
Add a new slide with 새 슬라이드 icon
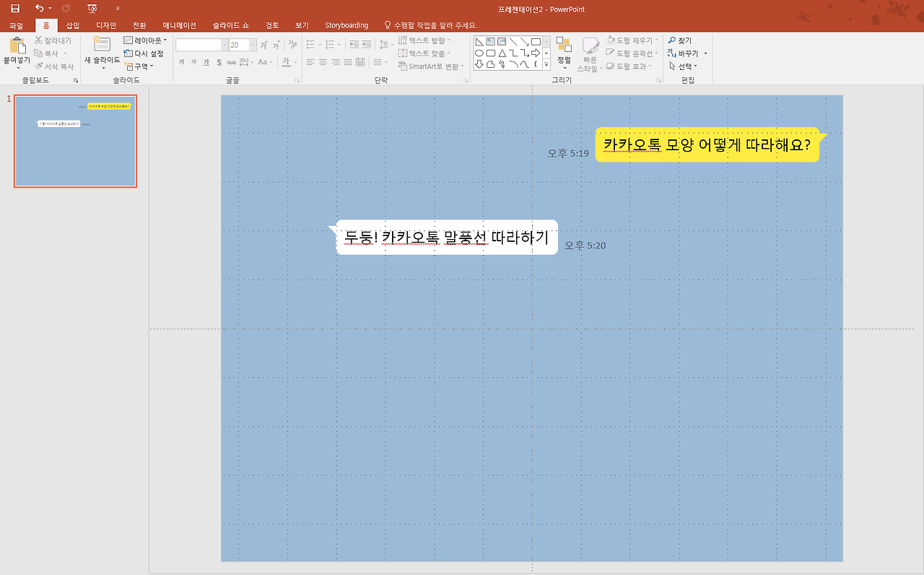[x=102, y=45]
